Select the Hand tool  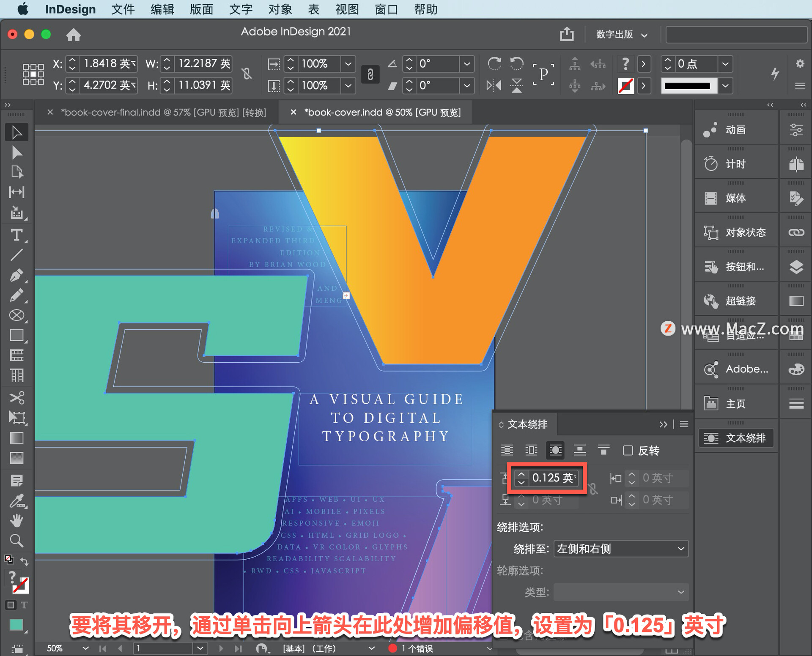[16, 521]
